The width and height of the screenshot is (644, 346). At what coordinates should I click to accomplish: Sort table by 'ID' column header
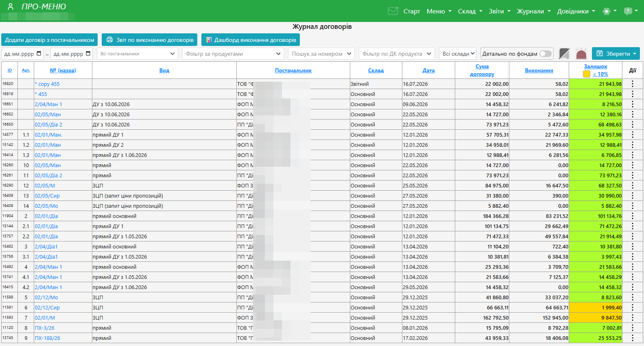click(x=10, y=70)
